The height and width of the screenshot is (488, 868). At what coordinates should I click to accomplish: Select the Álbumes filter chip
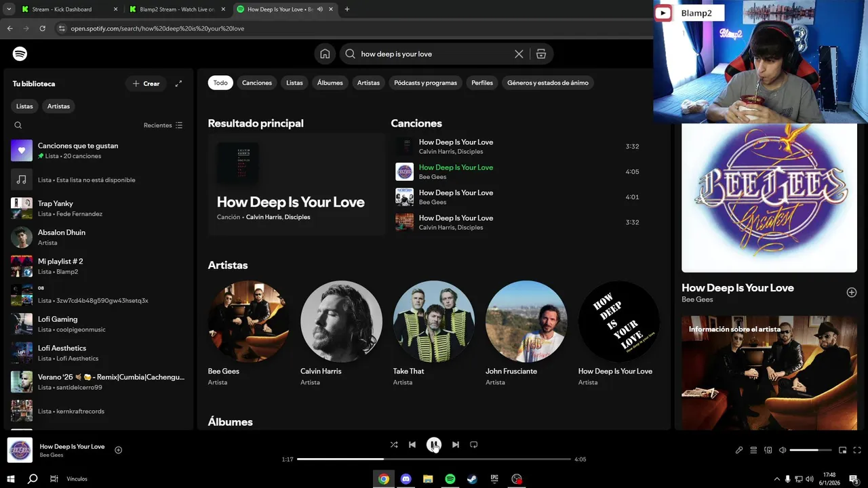pyautogui.click(x=330, y=83)
